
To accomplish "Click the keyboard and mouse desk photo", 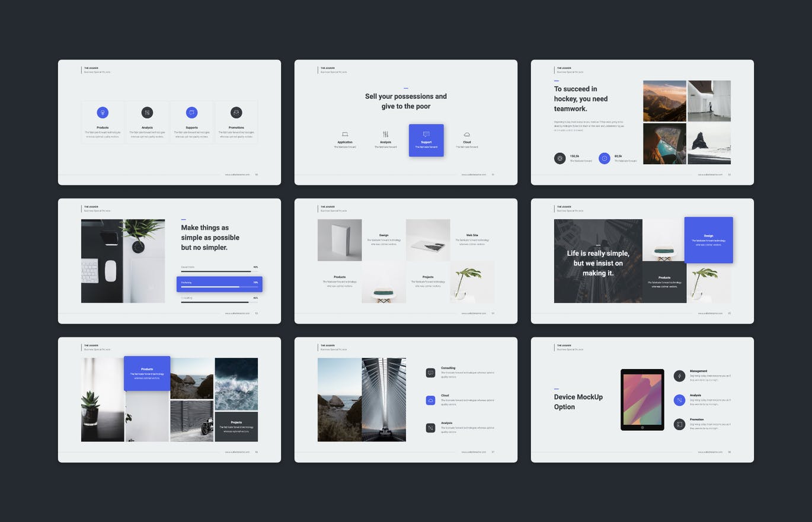I will [x=123, y=261].
